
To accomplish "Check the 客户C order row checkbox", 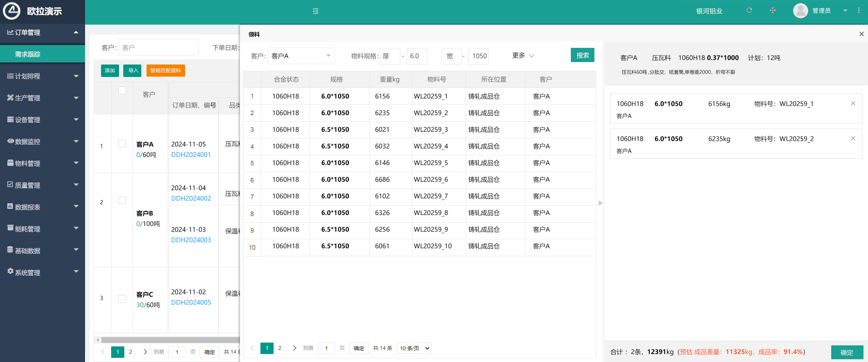I will 122,299.
